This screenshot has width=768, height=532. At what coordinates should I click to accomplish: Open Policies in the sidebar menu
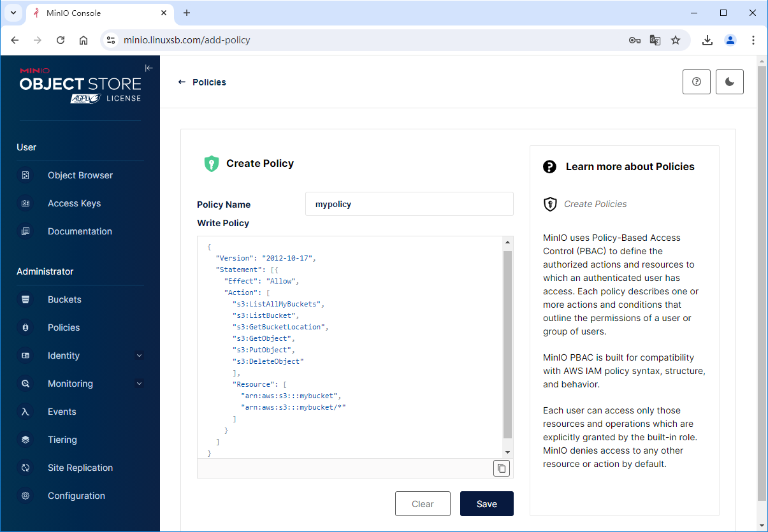point(64,327)
